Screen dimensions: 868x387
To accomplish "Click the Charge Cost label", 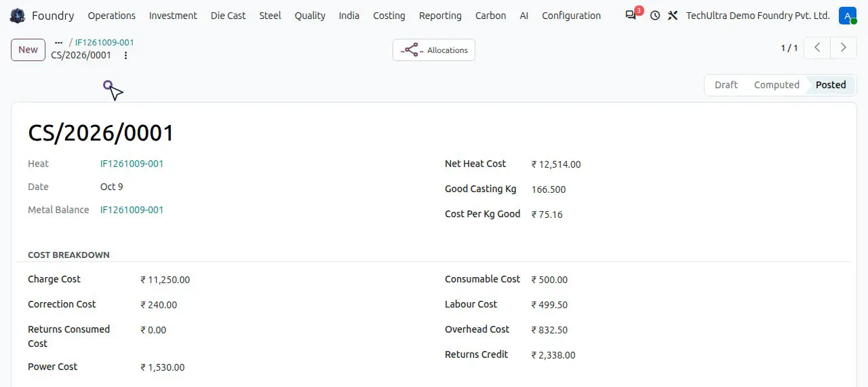I will (x=54, y=279).
